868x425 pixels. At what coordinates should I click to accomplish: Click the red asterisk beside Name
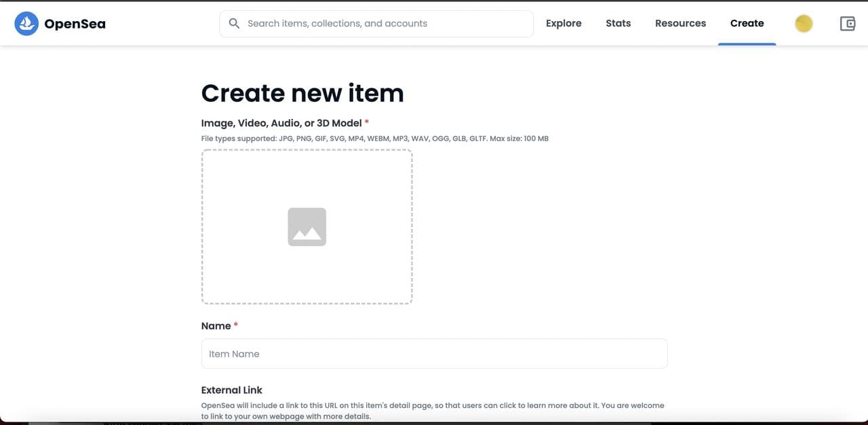(x=236, y=325)
